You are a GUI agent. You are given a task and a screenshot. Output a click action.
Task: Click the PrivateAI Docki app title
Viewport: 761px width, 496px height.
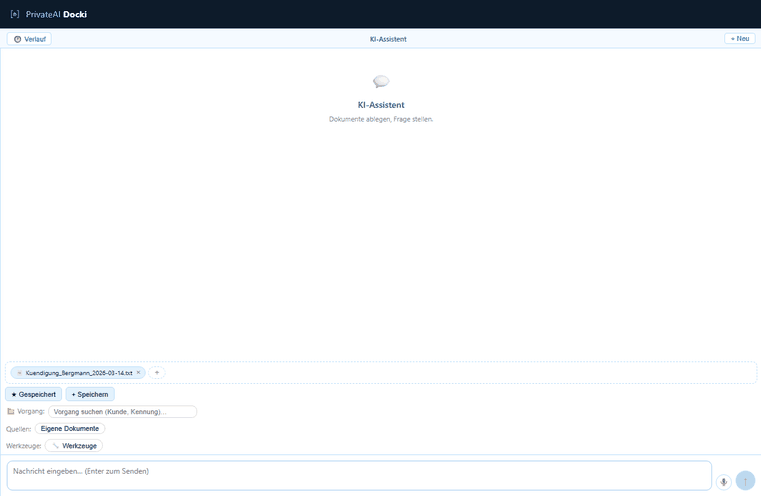tap(56, 15)
